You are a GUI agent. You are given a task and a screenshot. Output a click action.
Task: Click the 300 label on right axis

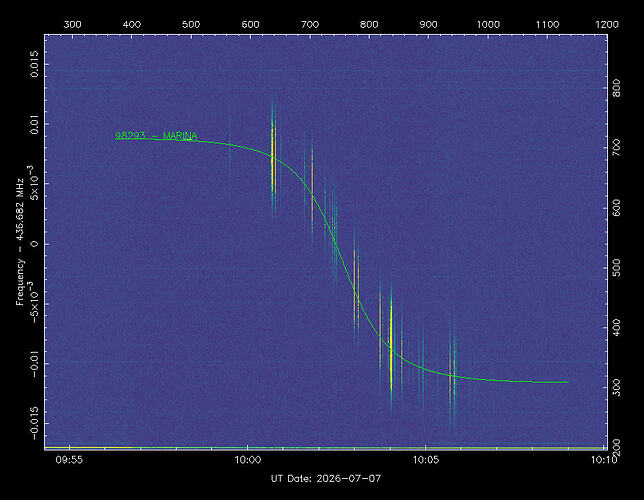point(616,387)
